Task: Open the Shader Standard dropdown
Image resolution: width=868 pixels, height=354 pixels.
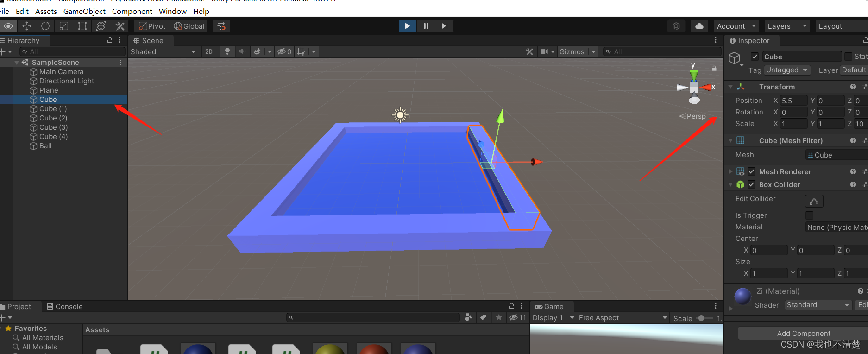Action: tap(818, 305)
